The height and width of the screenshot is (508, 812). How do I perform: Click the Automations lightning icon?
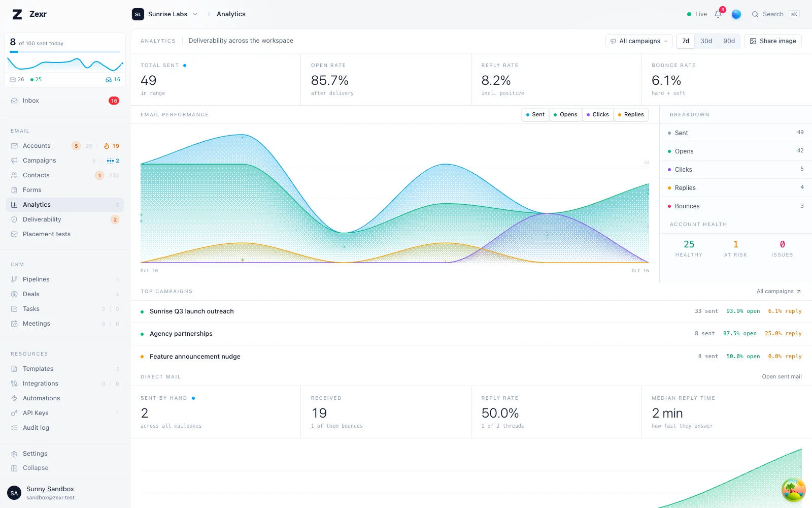click(14, 398)
